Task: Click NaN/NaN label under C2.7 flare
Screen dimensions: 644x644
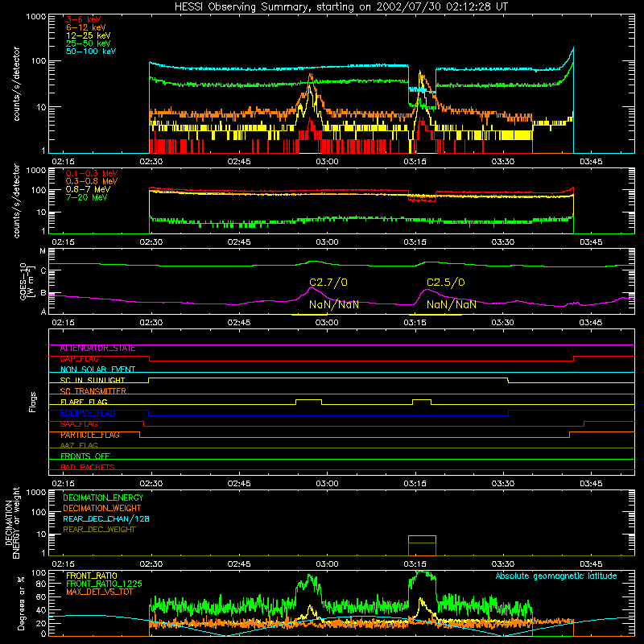Action: (x=334, y=304)
